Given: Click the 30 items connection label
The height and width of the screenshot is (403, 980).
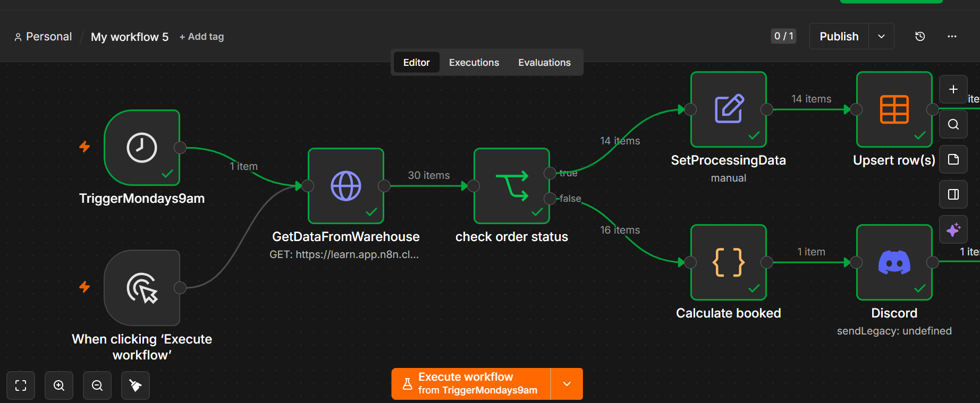Looking at the screenshot, I should pos(429,175).
